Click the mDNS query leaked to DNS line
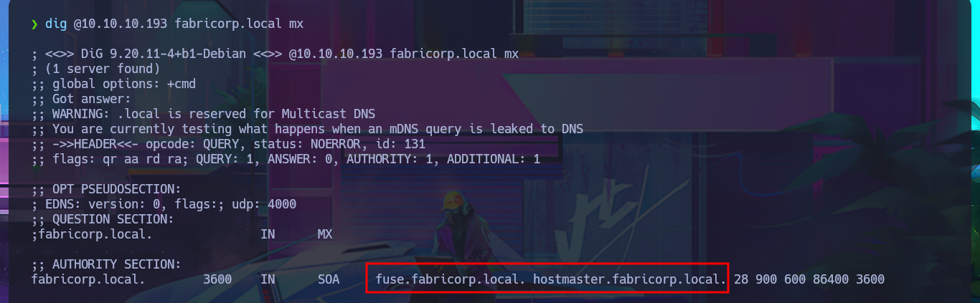Screen dimensions: 980x303 click(307, 129)
